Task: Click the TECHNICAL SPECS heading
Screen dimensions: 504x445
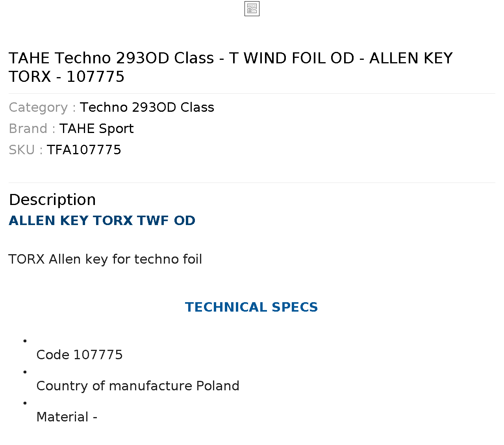Action: click(252, 307)
